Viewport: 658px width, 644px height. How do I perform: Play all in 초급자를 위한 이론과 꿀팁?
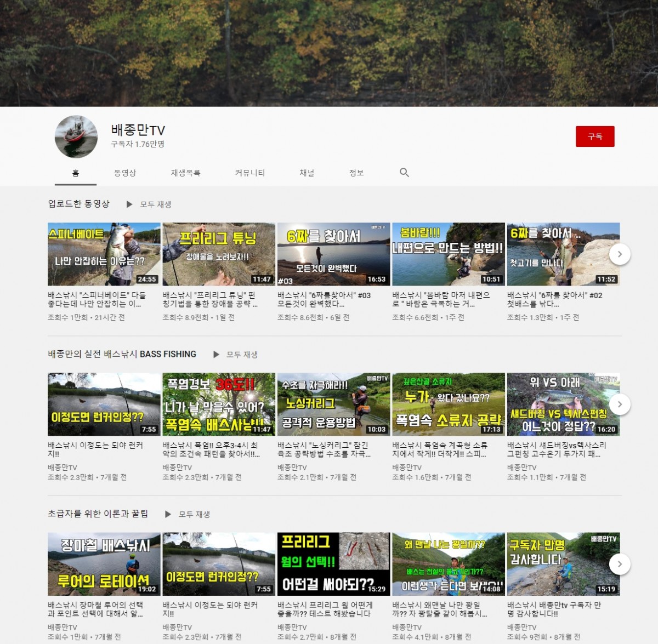(x=188, y=514)
